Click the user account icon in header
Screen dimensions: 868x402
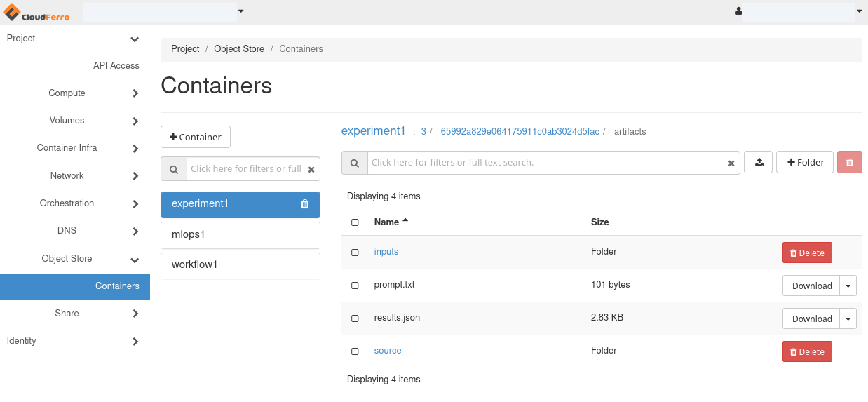tap(738, 11)
